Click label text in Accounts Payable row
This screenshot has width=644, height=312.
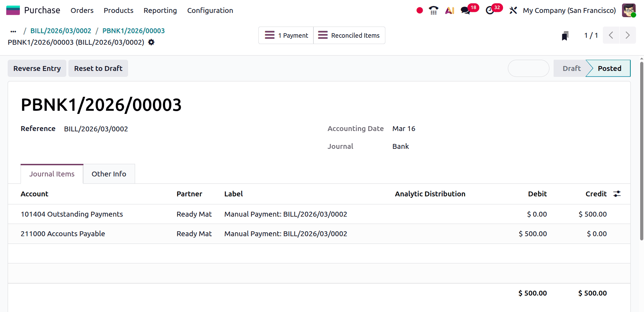286,234
